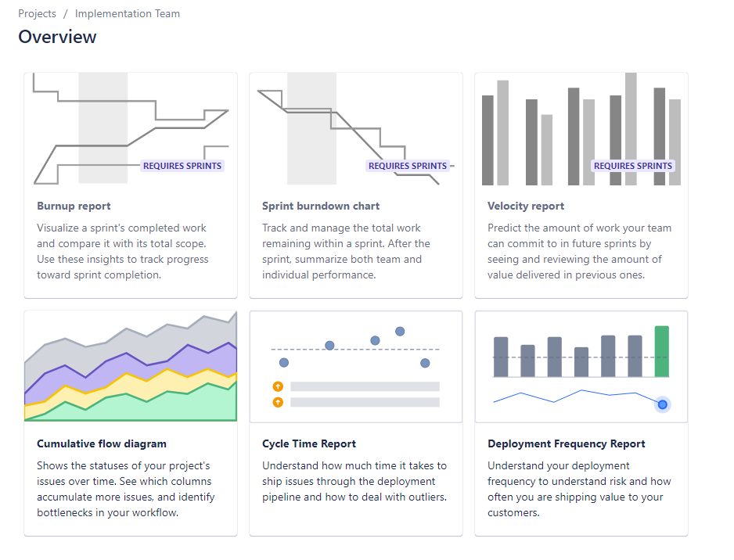
Task: Click the Sprint burndown chart thumbnail
Action: (356, 128)
